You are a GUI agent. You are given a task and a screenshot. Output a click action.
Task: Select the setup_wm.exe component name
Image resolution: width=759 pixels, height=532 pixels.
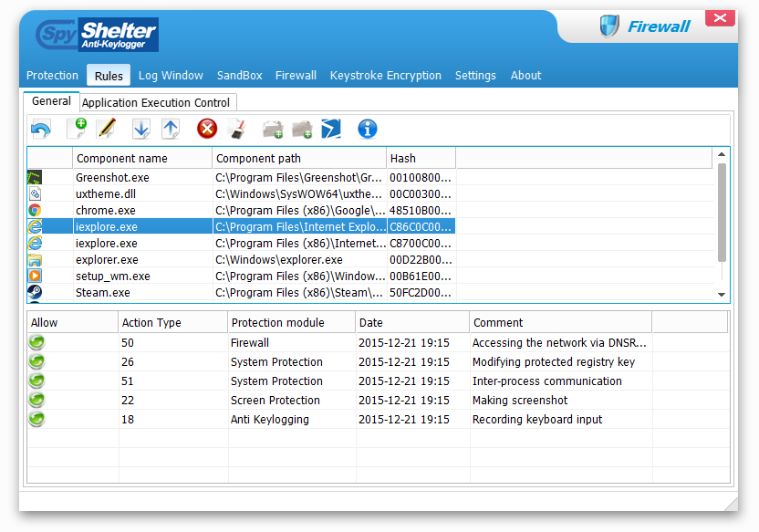pyautogui.click(x=113, y=276)
